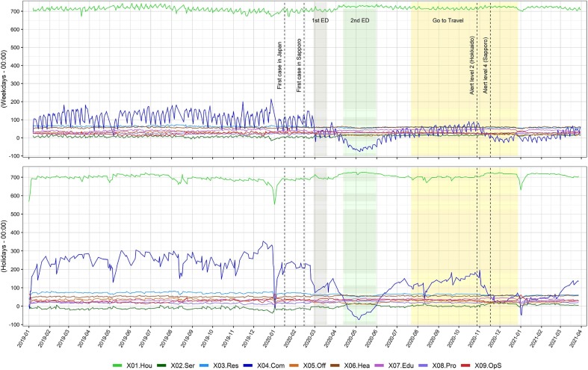Click the 2020-08 x-axis date label
588x370 pixels.
coord(411,340)
